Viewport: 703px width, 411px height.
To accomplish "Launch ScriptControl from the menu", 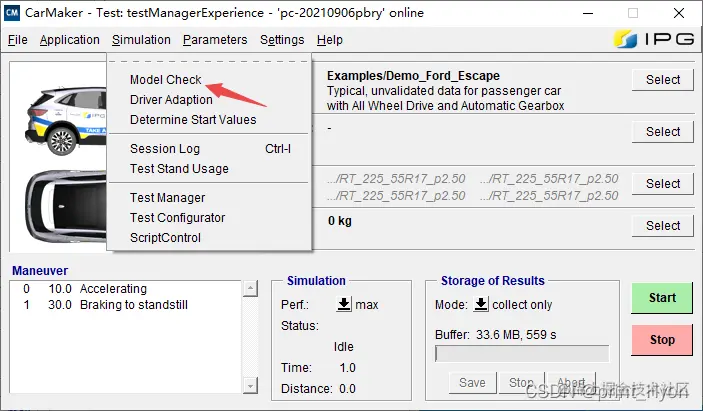I will click(x=165, y=238).
